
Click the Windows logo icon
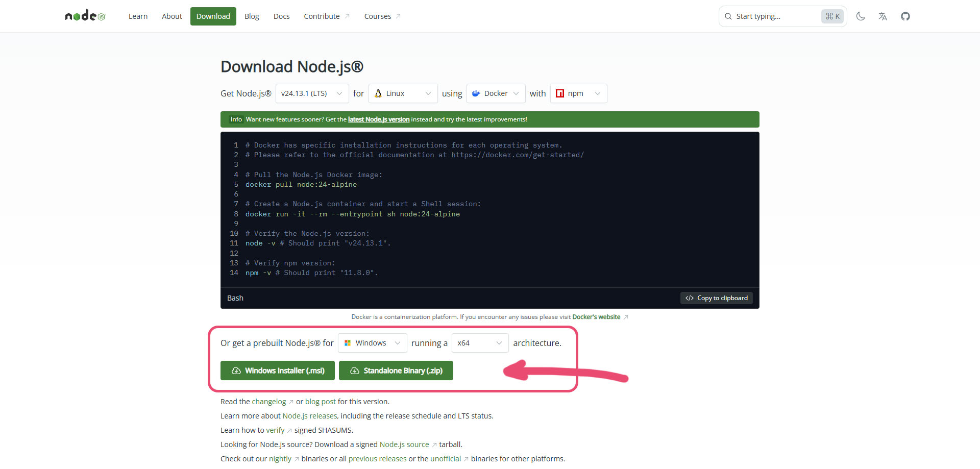[348, 343]
